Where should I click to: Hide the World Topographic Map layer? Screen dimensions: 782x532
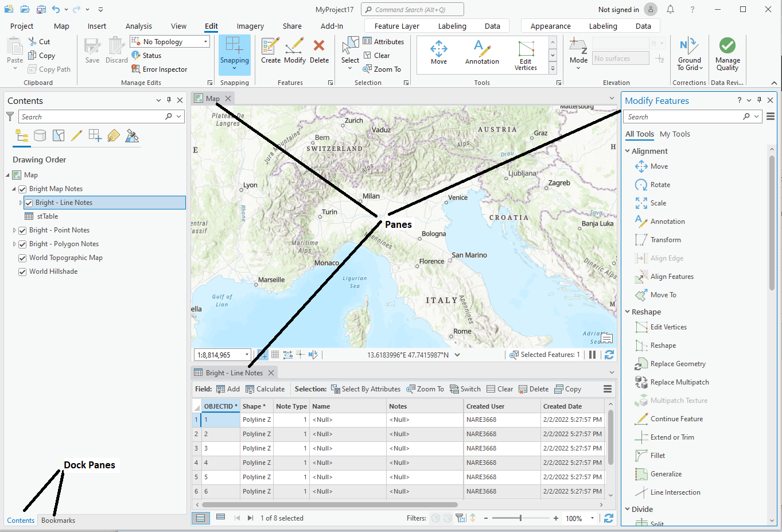(22, 258)
